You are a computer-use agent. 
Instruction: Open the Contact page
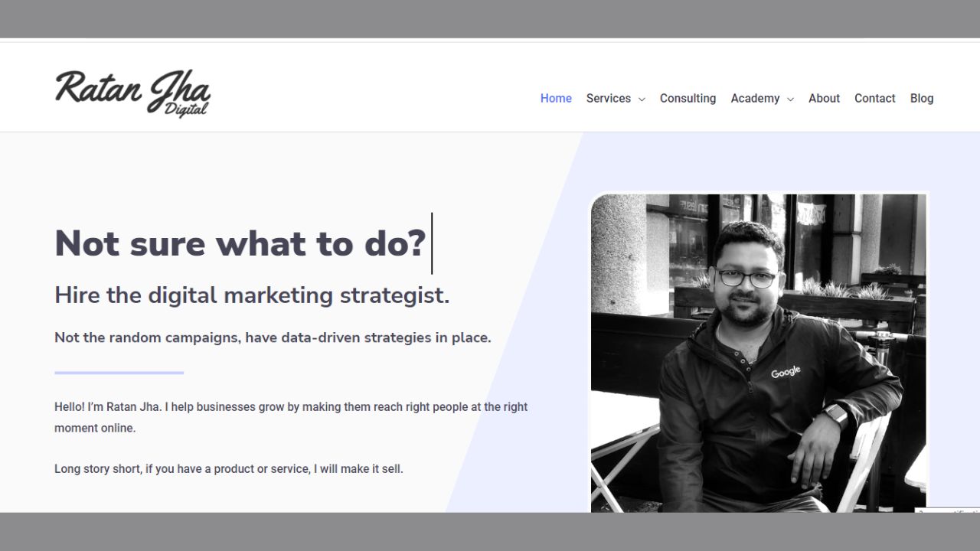pyautogui.click(x=874, y=98)
